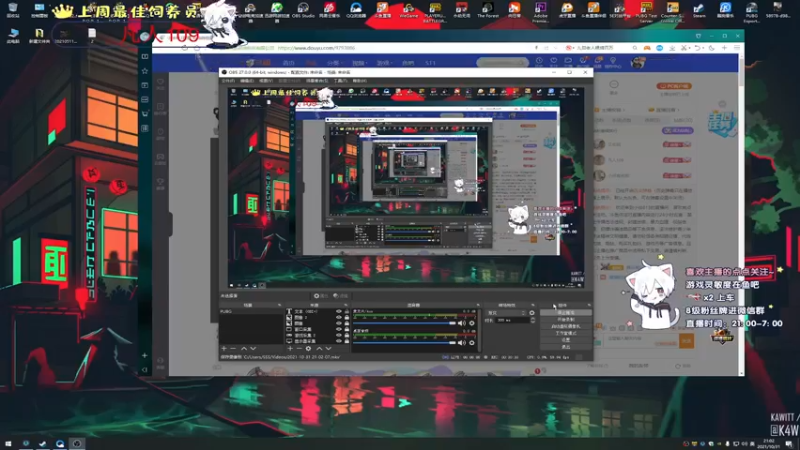Open the scene transition type dropdown
This screenshot has height=450, width=800.
point(506,313)
